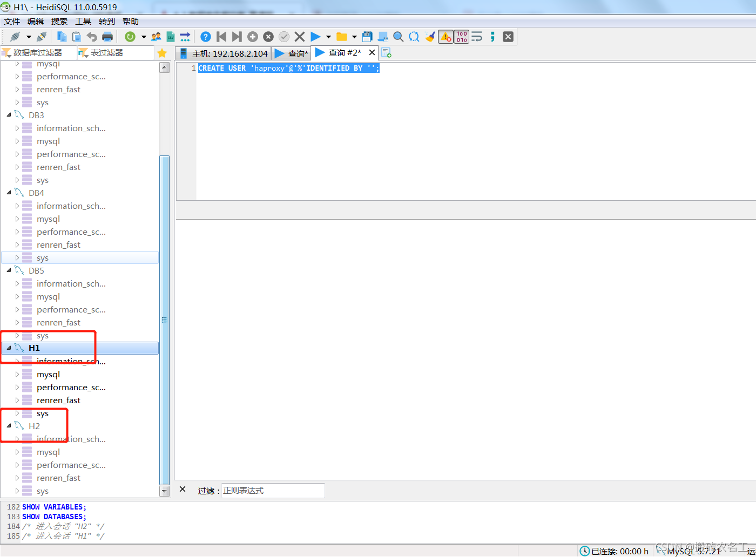This screenshot has height=557, width=756.
Task: Collapse the DB3 tree node
Action: [9, 115]
